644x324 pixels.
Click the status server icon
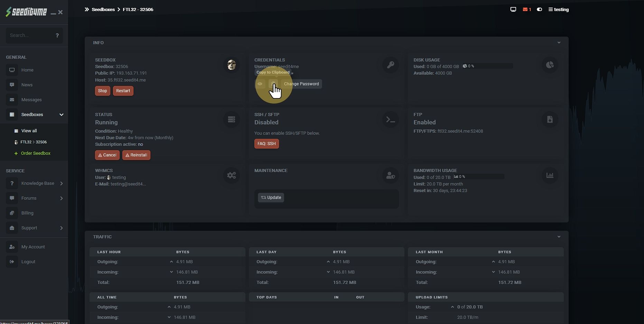tap(232, 119)
